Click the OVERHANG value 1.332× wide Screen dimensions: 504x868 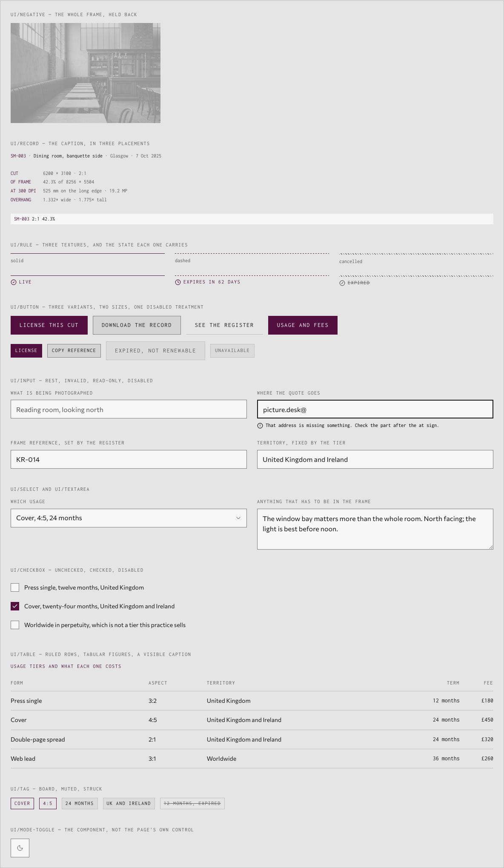point(57,200)
